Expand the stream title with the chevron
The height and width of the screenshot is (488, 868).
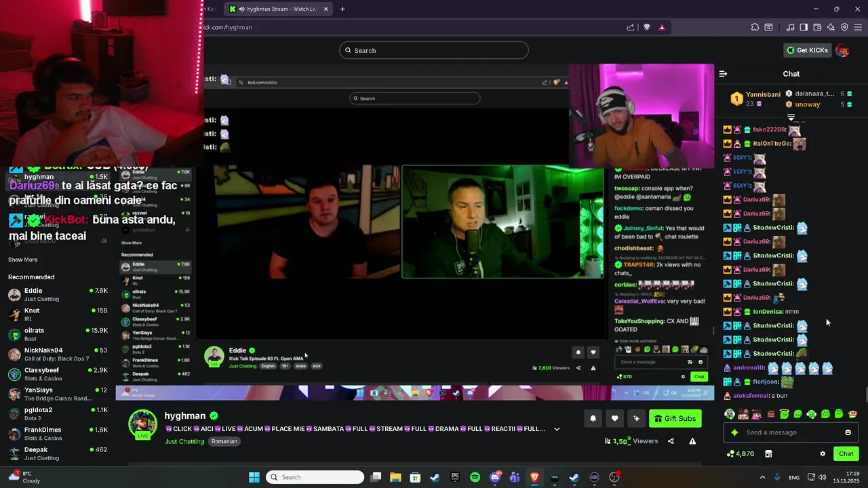tap(557, 429)
